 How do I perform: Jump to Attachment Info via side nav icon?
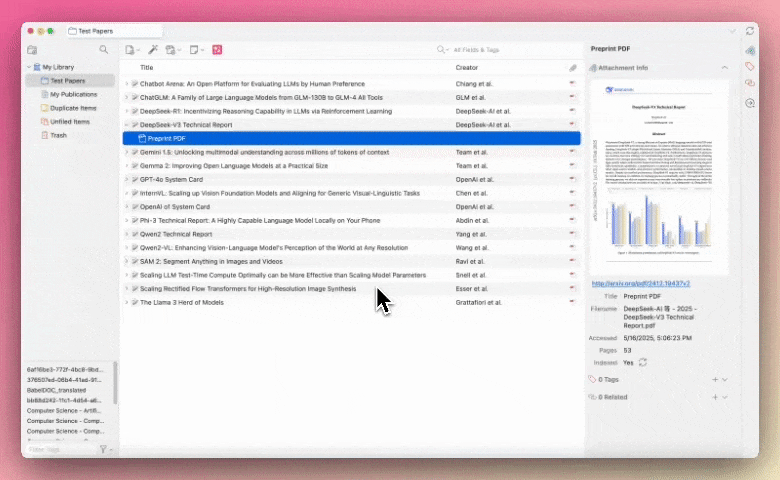pyautogui.click(x=750, y=50)
